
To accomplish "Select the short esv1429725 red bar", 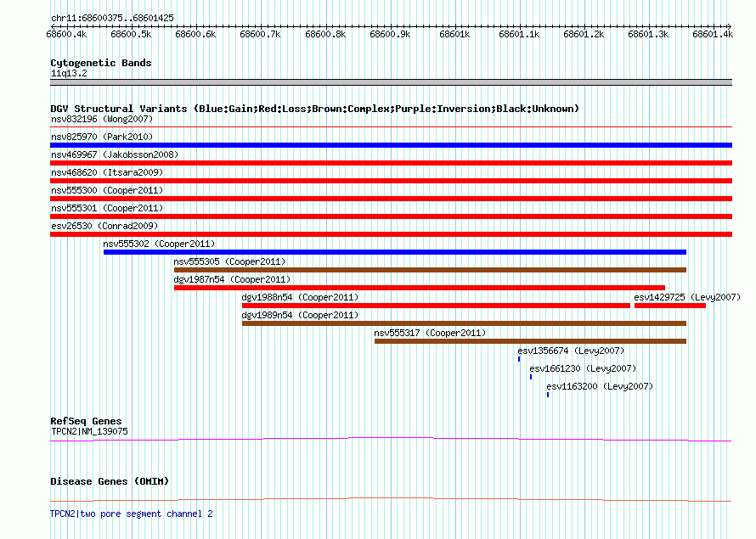I will [670, 306].
